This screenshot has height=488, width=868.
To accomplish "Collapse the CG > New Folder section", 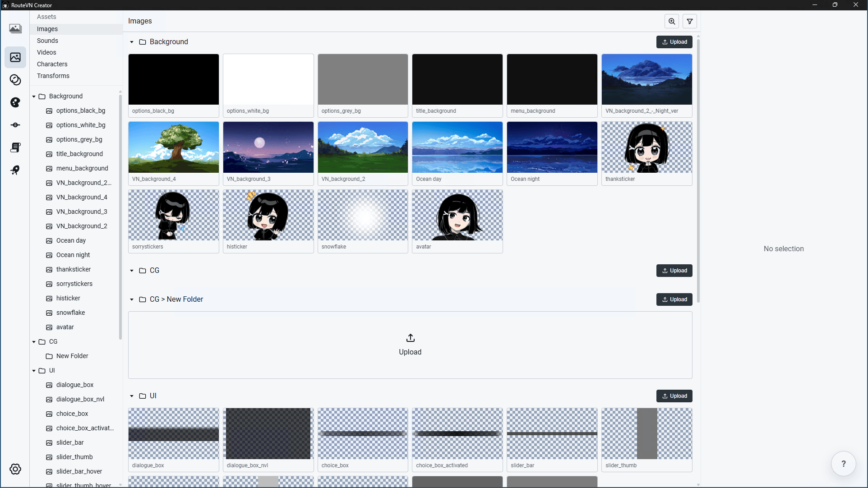I will click(x=132, y=299).
